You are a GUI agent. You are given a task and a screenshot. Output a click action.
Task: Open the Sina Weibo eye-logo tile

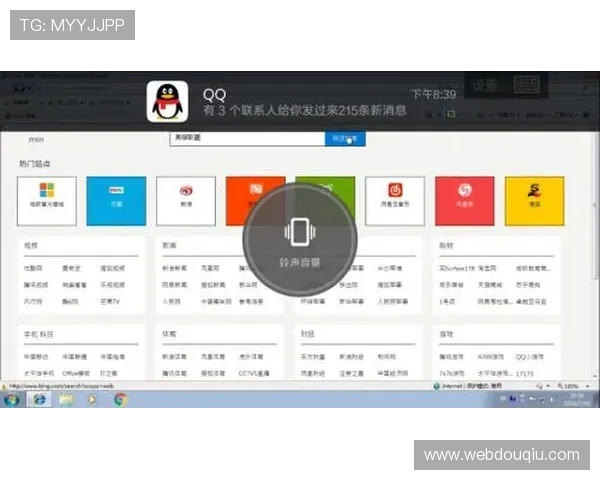pyautogui.click(x=186, y=201)
